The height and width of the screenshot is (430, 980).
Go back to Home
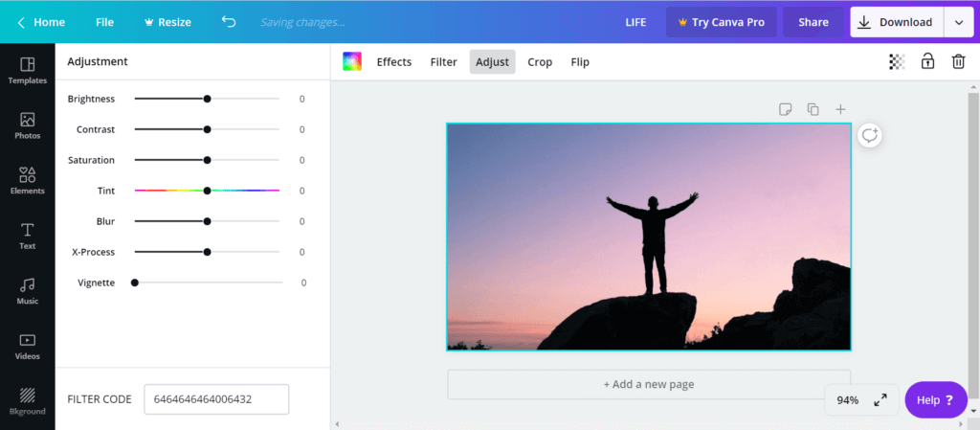point(40,22)
